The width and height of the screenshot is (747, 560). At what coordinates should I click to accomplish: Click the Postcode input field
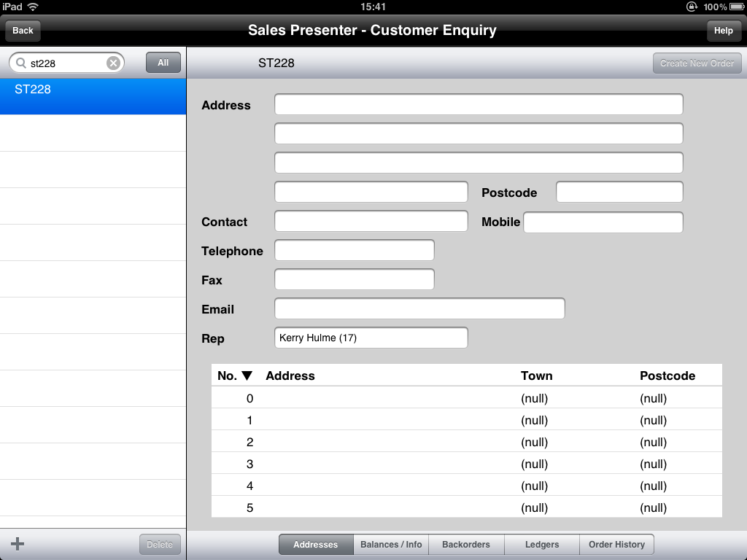[x=619, y=192]
